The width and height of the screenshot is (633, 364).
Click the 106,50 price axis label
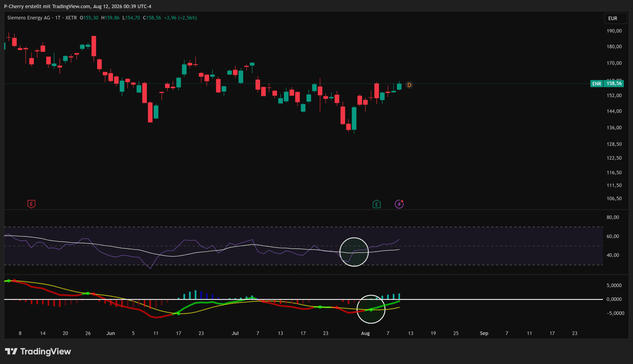pyautogui.click(x=614, y=198)
